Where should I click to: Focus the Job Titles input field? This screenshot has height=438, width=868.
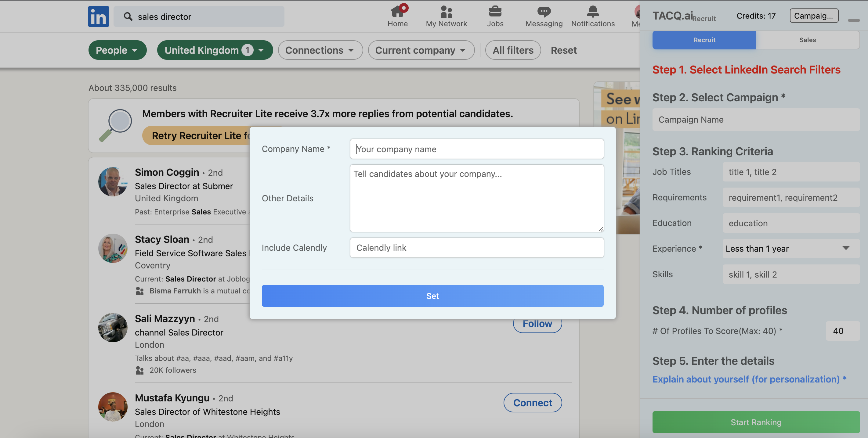[x=790, y=172]
